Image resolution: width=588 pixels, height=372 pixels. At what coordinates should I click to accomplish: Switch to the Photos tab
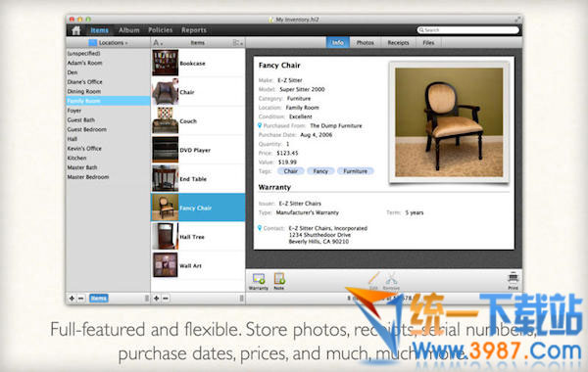pyautogui.click(x=365, y=43)
